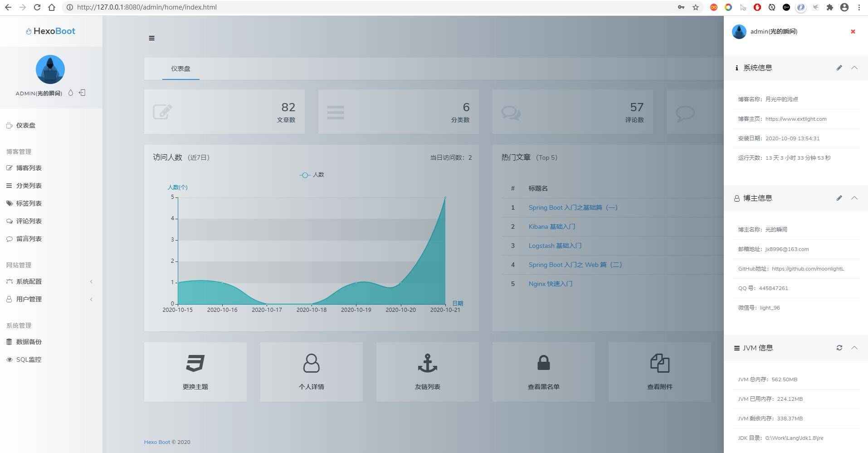Collapse the JVM 信息 panel with chevron
The height and width of the screenshot is (453, 868).
pyautogui.click(x=854, y=348)
